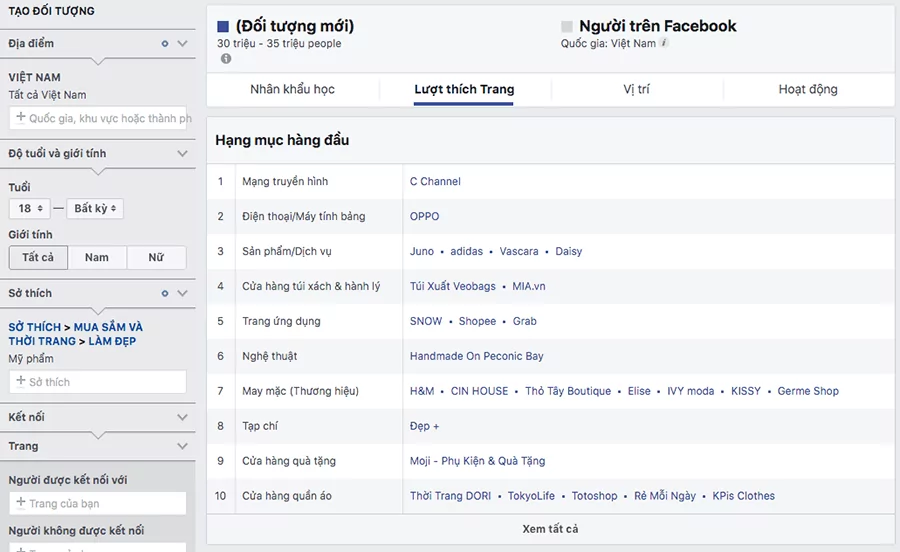Select the Điện thoại/Máy tính bảng category cell
Image resolution: width=900 pixels, height=552 pixels.
[319, 216]
